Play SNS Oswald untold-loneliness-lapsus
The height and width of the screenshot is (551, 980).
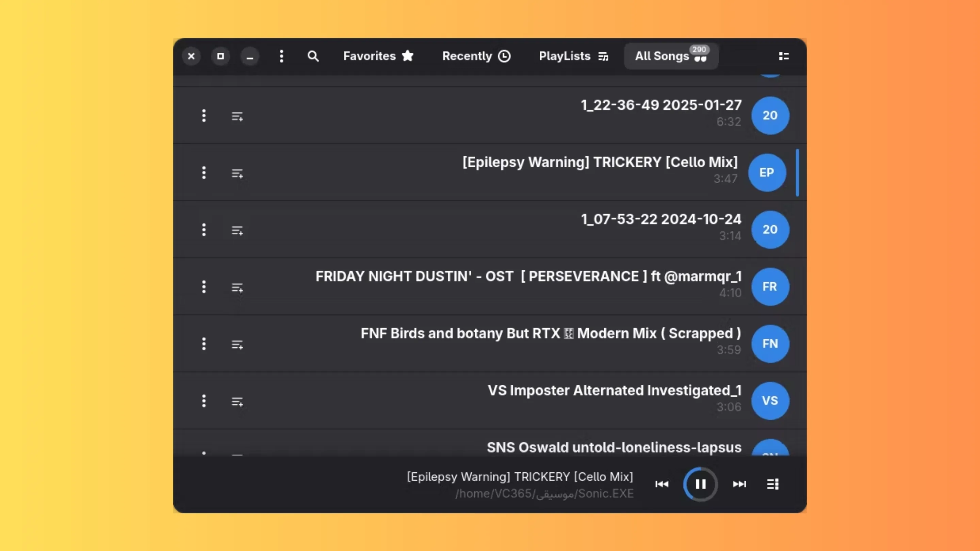pyautogui.click(x=614, y=448)
